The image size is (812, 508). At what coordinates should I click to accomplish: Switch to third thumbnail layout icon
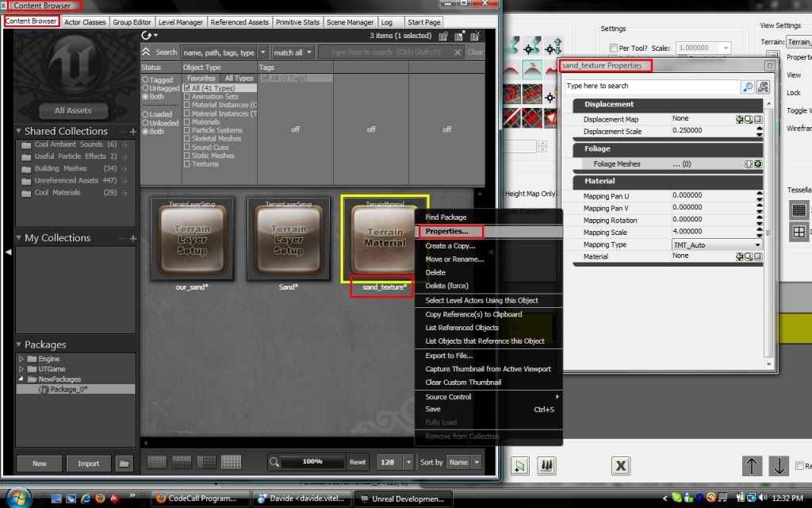click(x=207, y=462)
